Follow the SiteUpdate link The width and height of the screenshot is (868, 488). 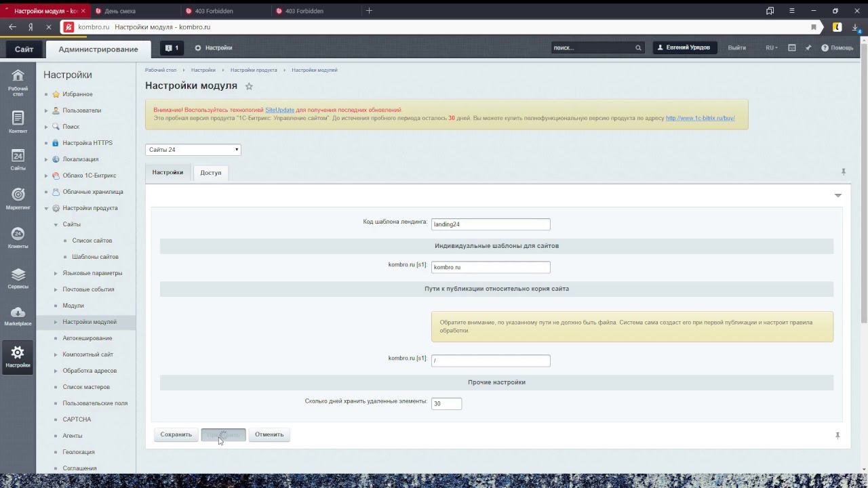click(x=279, y=110)
